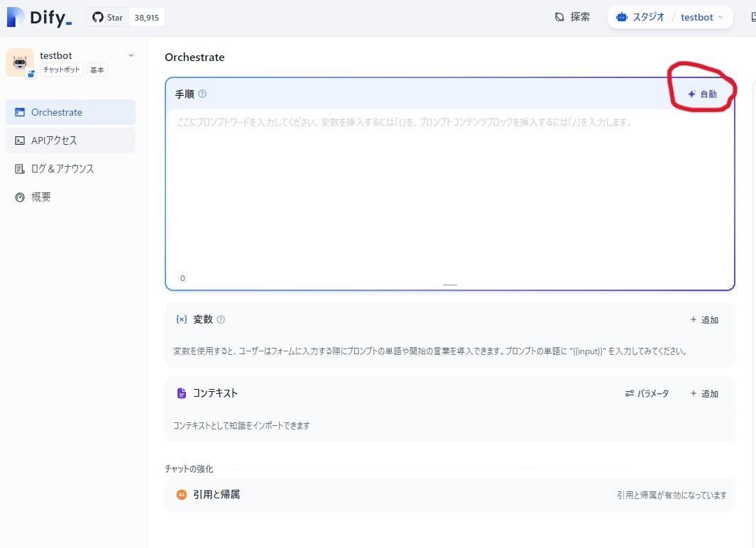Viewport: 756px width, 548px height.
Task: Click the testbot robot avatar thumbnail
Action: coord(19,62)
